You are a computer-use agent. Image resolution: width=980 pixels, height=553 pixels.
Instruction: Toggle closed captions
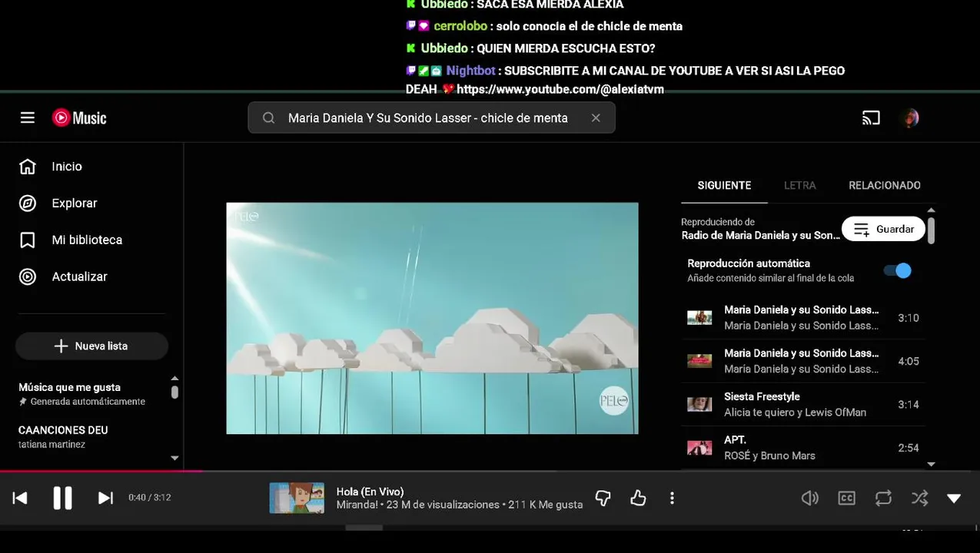tap(846, 498)
